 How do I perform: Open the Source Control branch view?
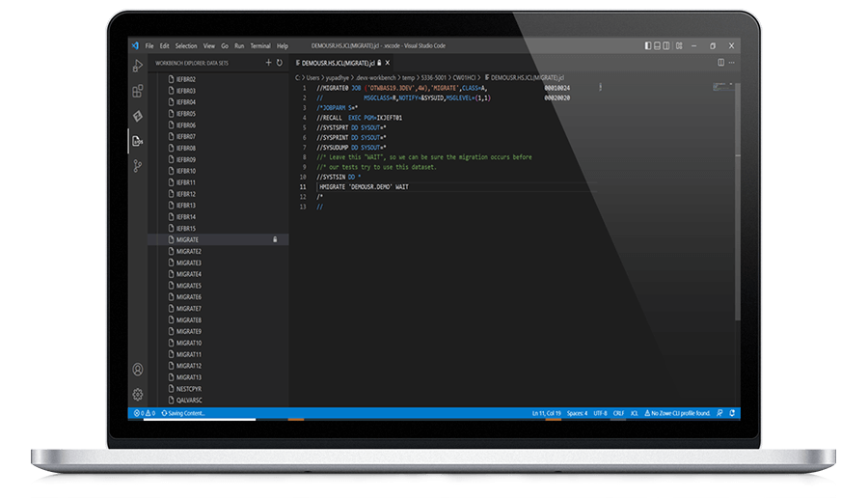[138, 166]
